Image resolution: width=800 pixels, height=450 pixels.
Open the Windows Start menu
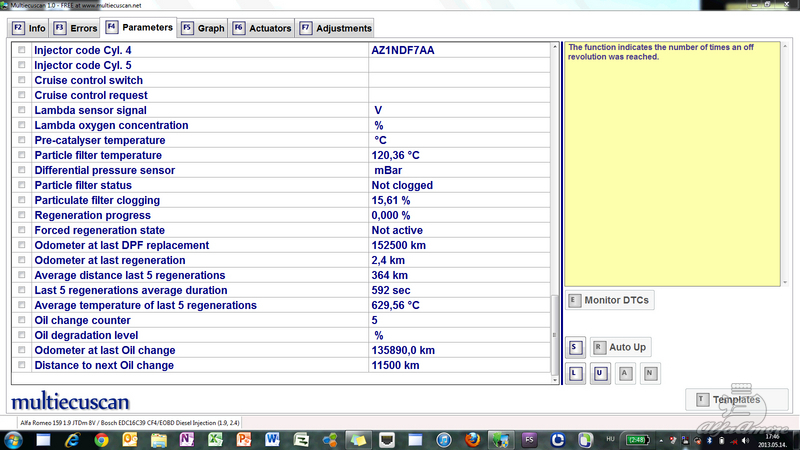13,440
